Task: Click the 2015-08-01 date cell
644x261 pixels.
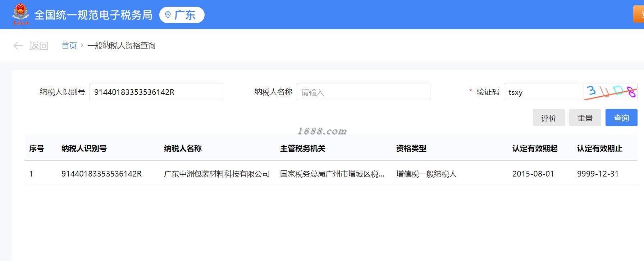Action: coord(533,174)
